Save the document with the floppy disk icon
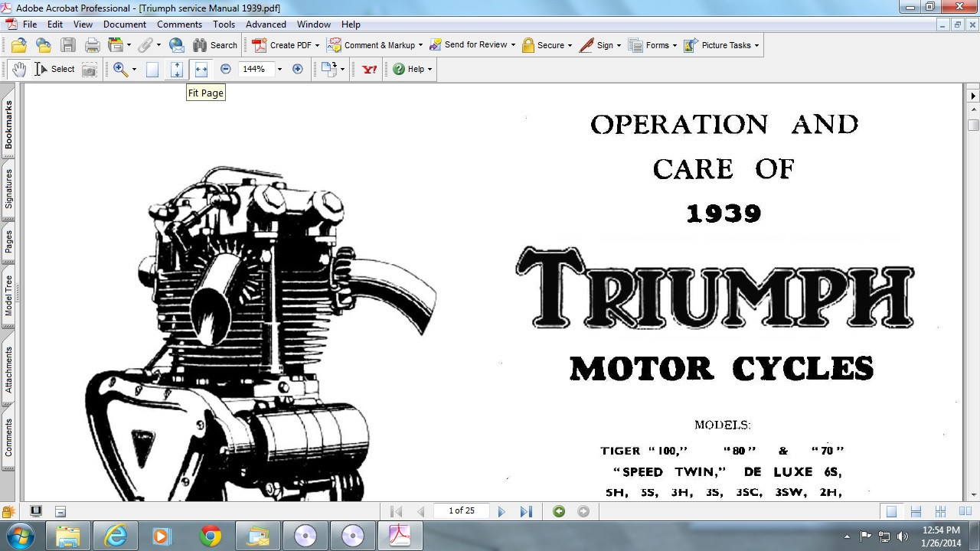980x551 pixels. (x=68, y=45)
